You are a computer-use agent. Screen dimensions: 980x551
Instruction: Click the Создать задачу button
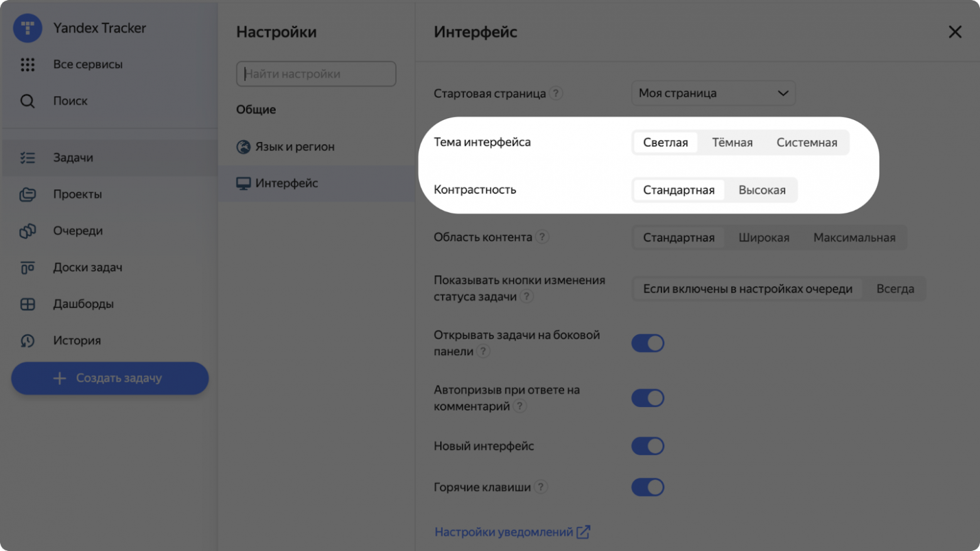click(x=109, y=378)
